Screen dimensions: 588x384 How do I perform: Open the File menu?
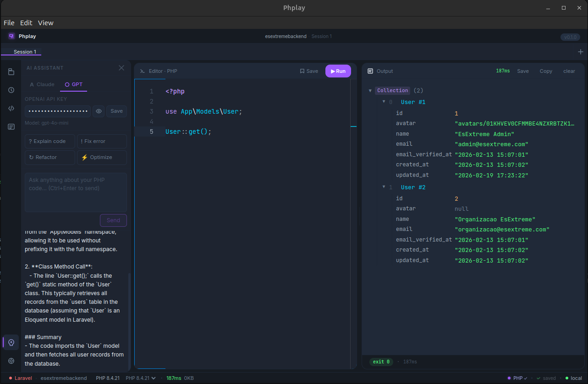9,23
